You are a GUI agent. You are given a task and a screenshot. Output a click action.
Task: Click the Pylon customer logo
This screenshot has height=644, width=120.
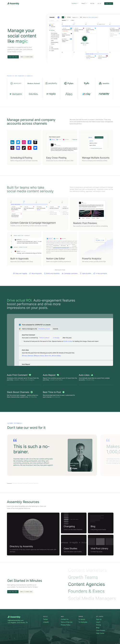(x=69, y=84)
